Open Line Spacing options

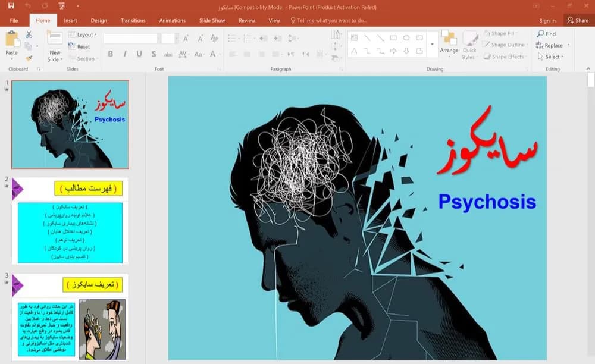(x=293, y=38)
